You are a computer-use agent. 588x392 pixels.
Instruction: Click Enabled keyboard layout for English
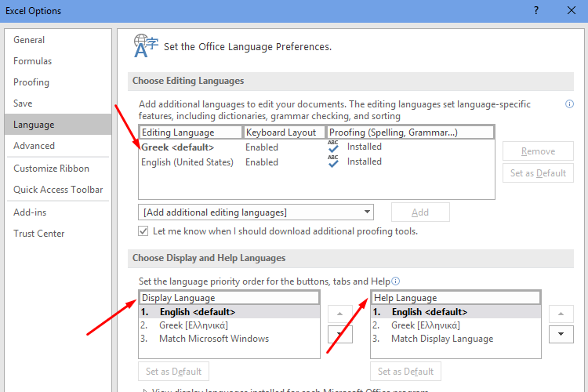pyautogui.click(x=262, y=162)
